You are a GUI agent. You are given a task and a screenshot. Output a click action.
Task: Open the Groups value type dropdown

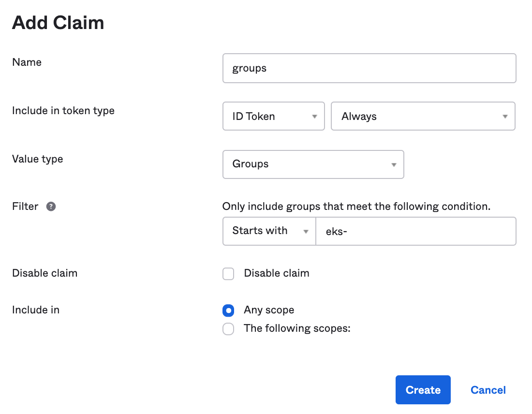pos(313,164)
